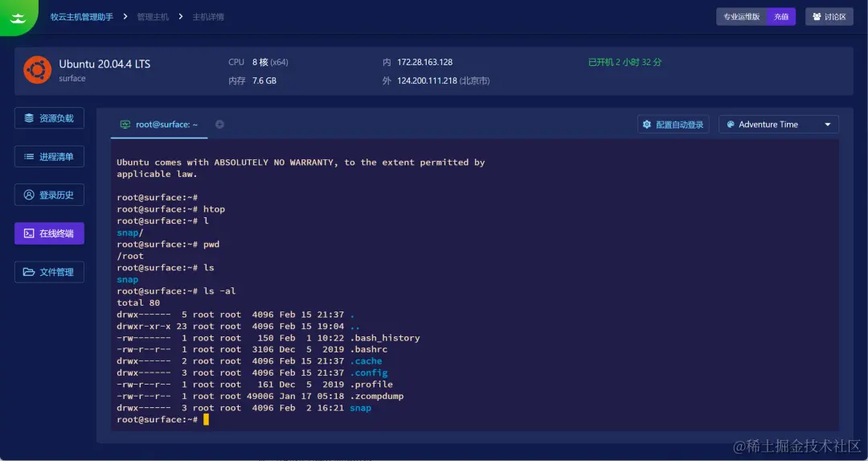Click the dropdown arrow of the theme selector
Viewport: 868px width, 461px height.
[828, 125]
